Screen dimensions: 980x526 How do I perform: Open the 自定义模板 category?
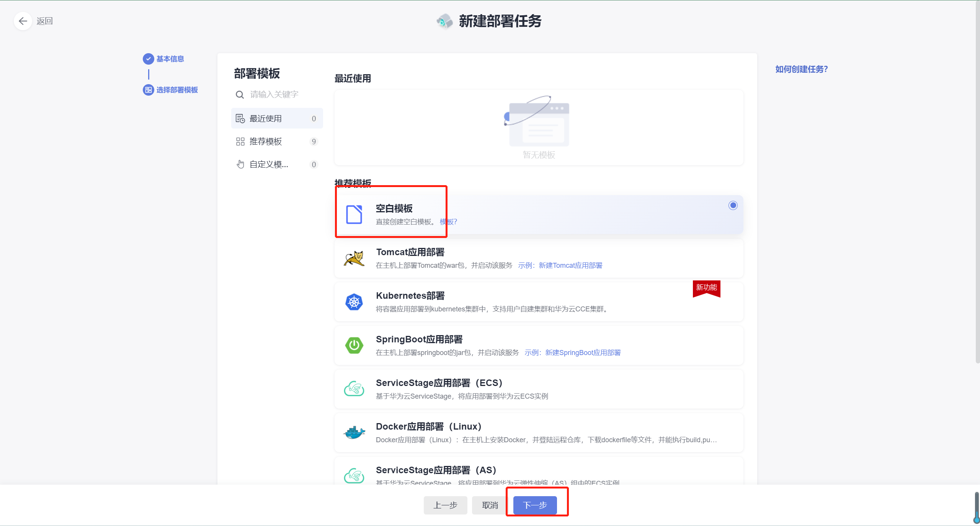pos(277,164)
